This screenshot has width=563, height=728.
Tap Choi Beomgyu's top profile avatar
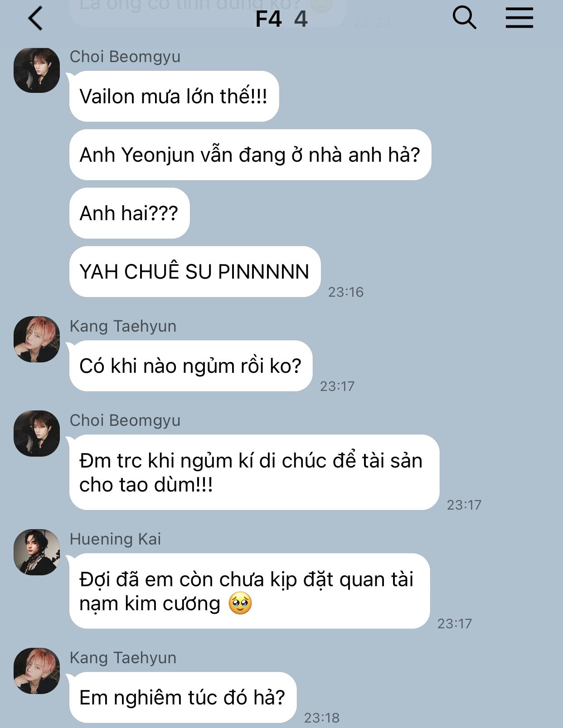pos(37,70)
